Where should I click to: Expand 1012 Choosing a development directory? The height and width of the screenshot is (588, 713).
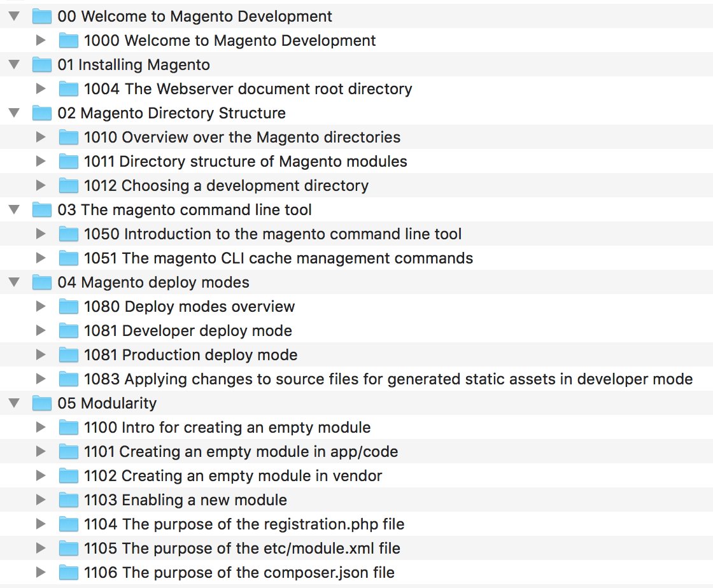click(x=41, y=185)
